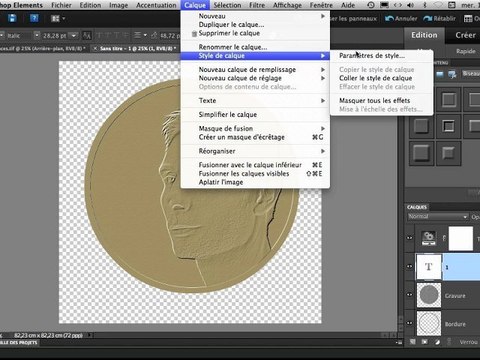Viewport: 480px width, 360px height.
Task: Open the Sélection menu in menu bar
Action: click(x=227, y=5)
